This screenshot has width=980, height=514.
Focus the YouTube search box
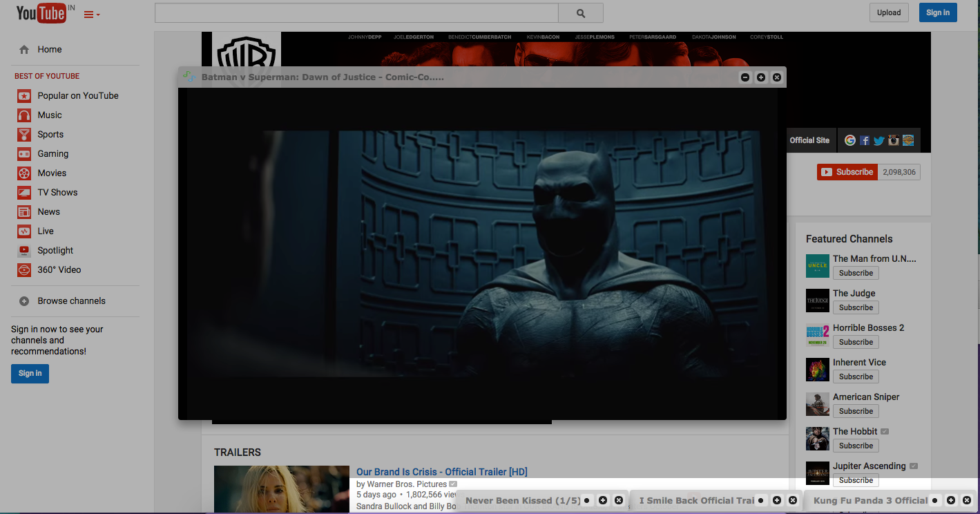(x=356, y=12)
